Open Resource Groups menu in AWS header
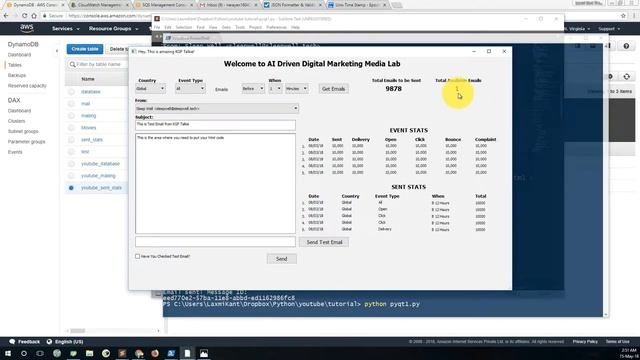640x360 pixels. tap(113, 29)
